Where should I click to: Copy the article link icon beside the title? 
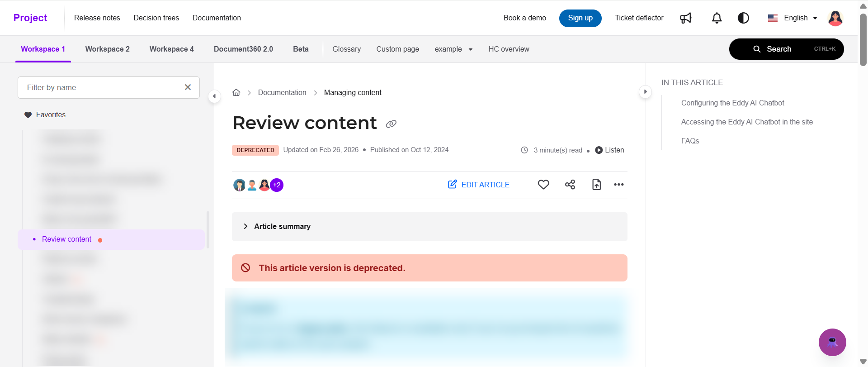coord(391,124)
